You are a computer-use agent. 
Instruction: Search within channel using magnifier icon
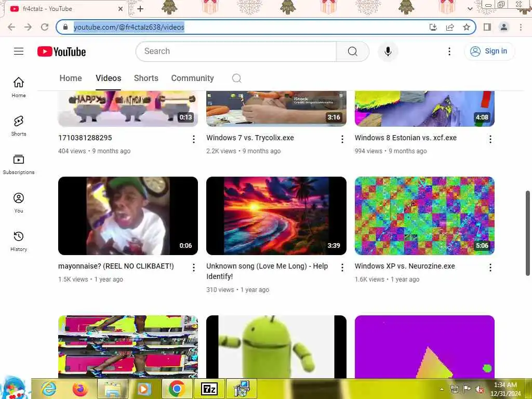click(x=236, y=78)
